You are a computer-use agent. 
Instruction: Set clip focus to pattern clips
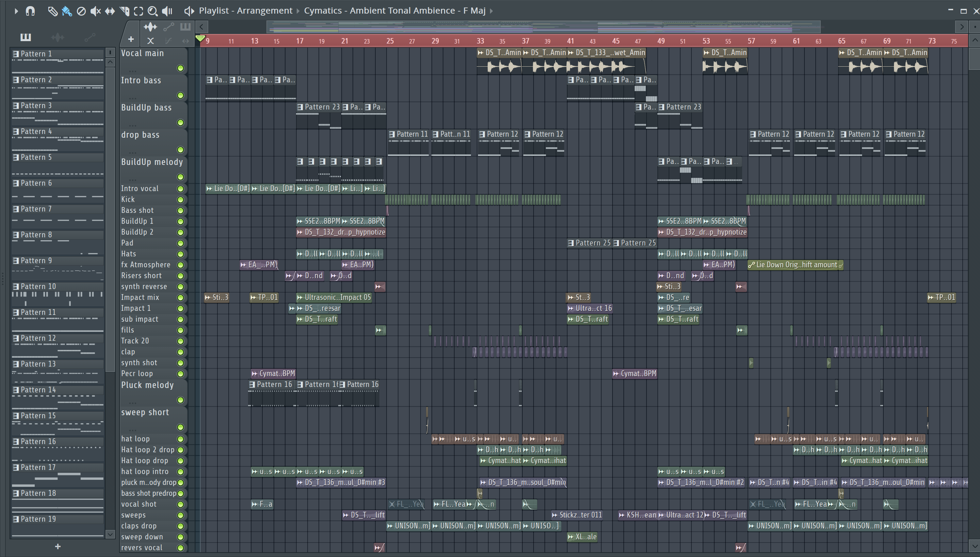[x=185, y=27]
